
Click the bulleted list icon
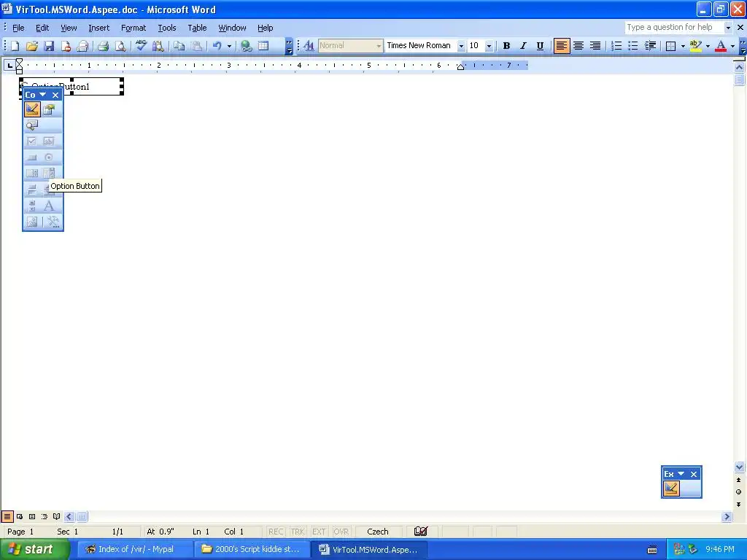pyautogui.click(x=633, y=46)
